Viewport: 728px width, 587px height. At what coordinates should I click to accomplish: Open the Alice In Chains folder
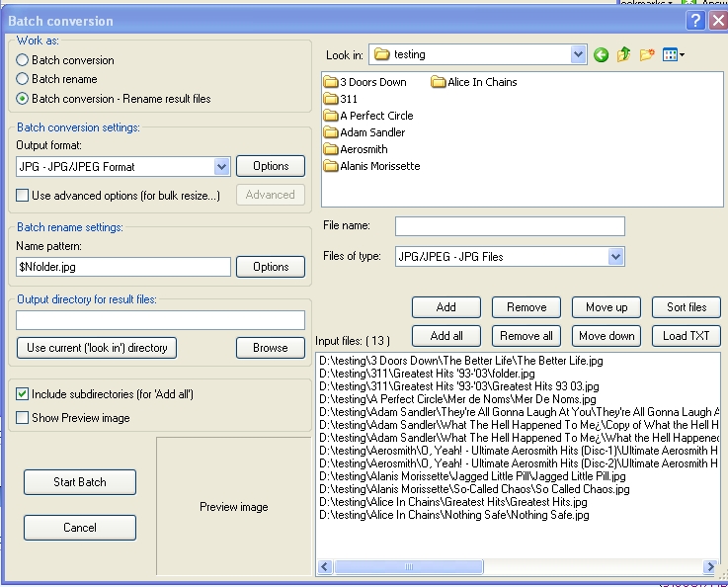tap(474, 82)
